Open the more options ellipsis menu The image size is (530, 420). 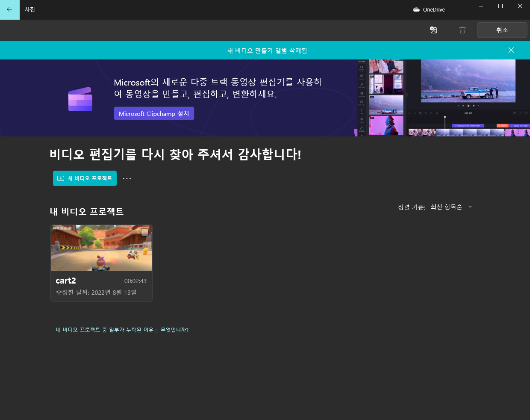pyautogui.click(x=127, y=178)
